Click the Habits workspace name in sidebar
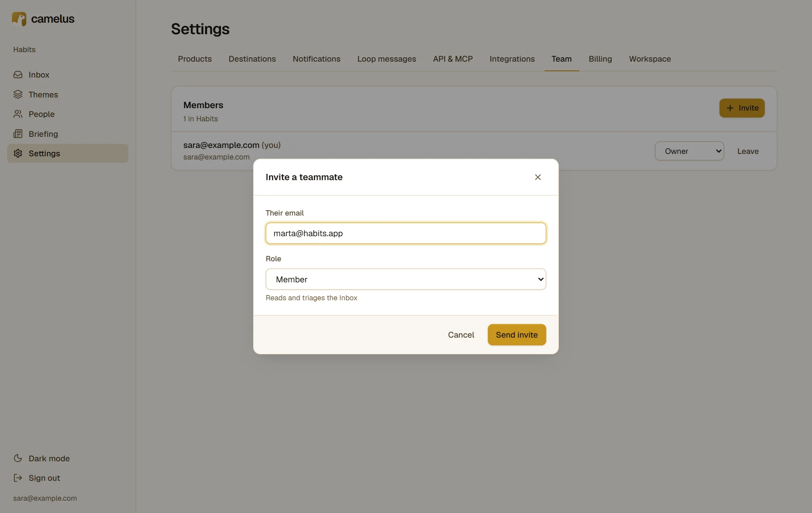This screenshot has width=812, height=513. pyautogui.click(x=24, y=50)
